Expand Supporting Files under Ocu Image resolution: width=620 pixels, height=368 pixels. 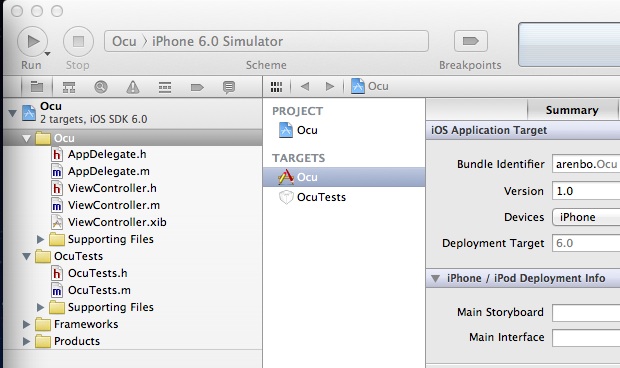[40, 239]
